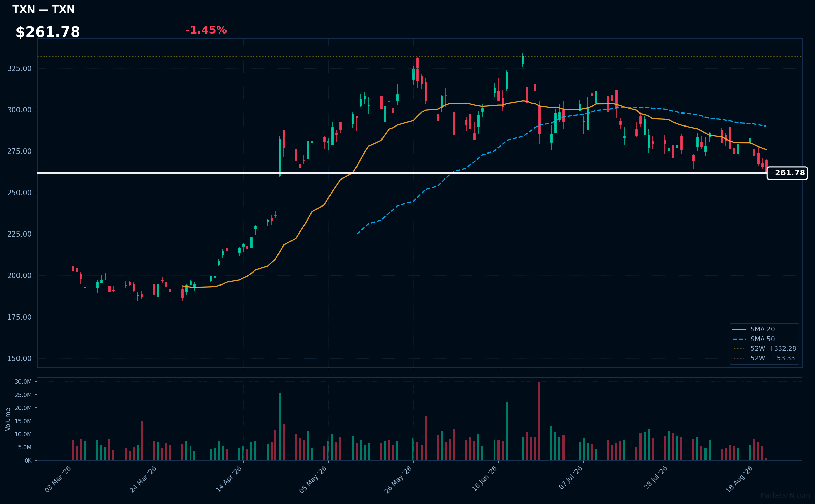815x504 pixels.
Task: Click the 24 Mar '26 date label
Action: pos(143,479)
